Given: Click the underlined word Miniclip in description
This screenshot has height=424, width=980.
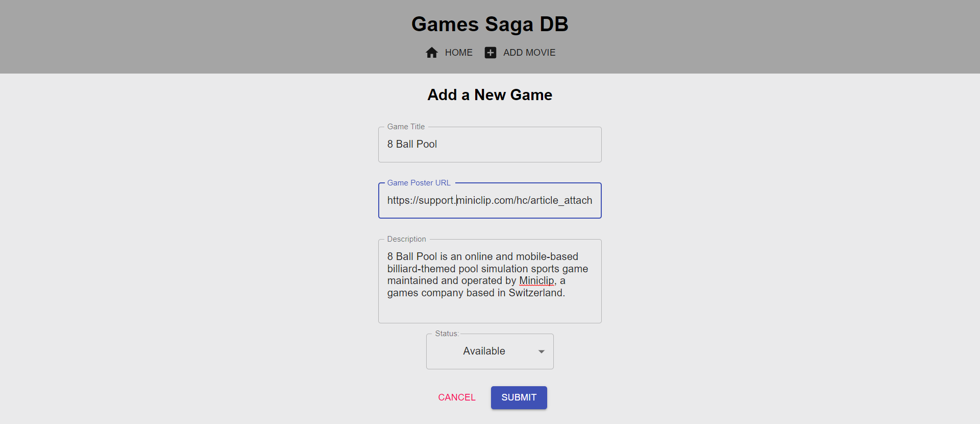Looking at the screenshot, I should click(536, 280).
